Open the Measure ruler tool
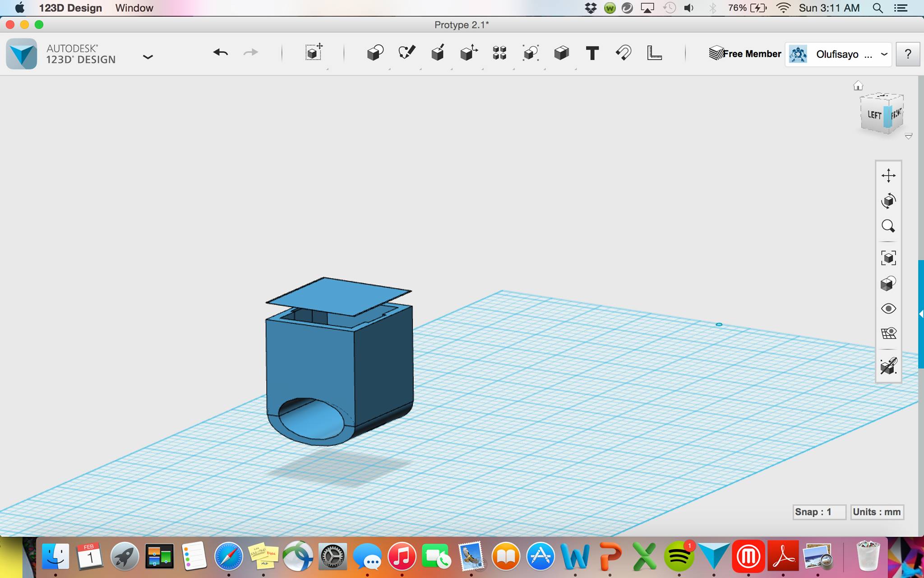The height and width of the screenshot is (578, 924). click(x=654, y=53)
